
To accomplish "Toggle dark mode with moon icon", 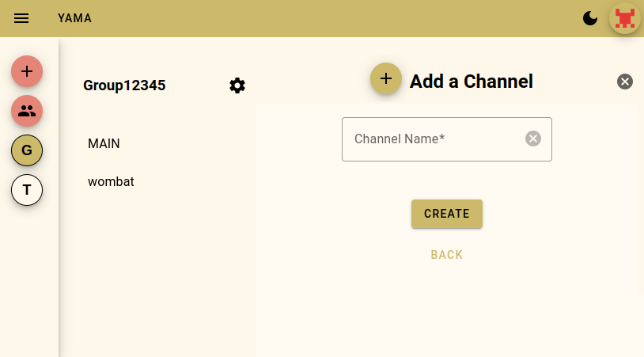I will coord(590,18).
